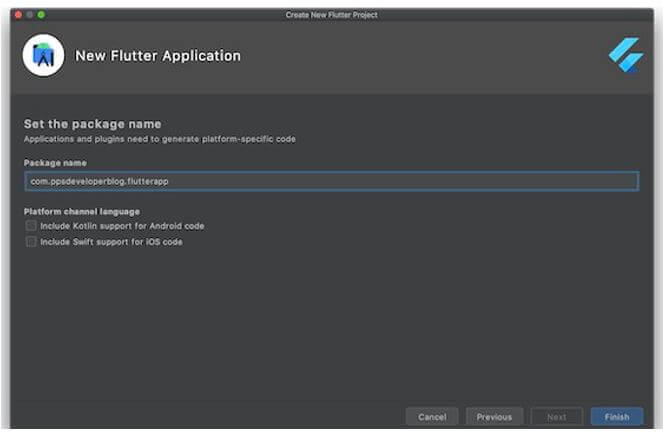Click the "Create New Flutter Project" title bar
663x436 pixels.
point(331,14)
